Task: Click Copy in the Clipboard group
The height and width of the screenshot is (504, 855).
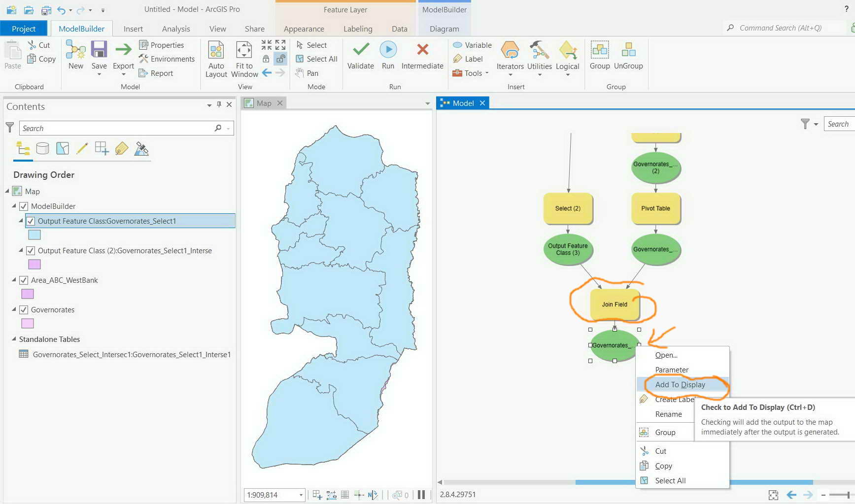Action: coord(41,59)
